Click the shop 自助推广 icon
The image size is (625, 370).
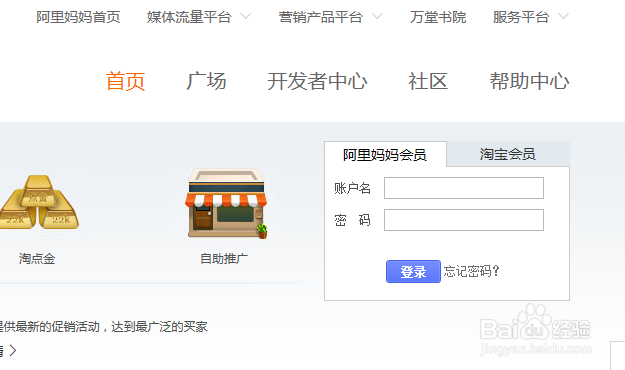pos(226,204)
